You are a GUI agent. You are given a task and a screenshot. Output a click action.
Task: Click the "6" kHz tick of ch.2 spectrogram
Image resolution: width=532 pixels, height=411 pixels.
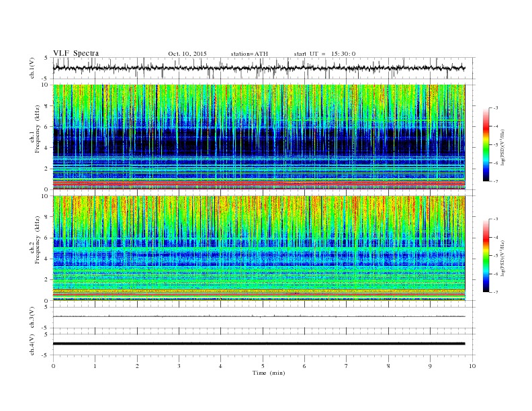coord(46,238)
